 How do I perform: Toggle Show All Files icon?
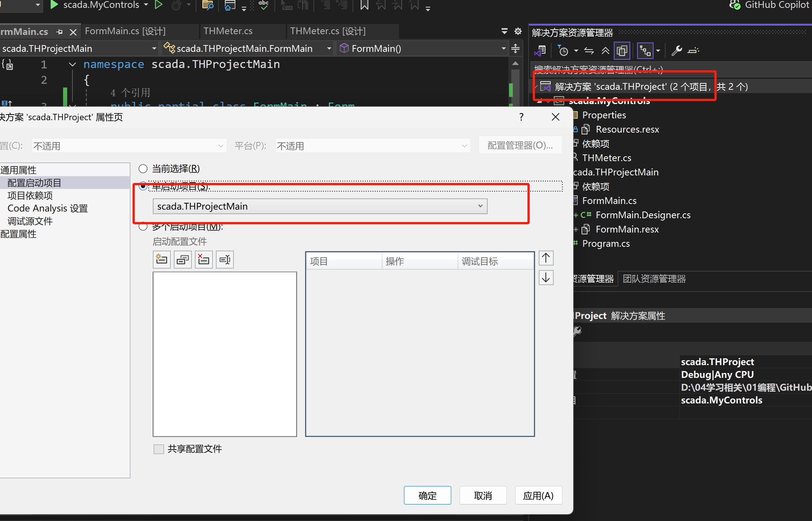tap(622, 51)
